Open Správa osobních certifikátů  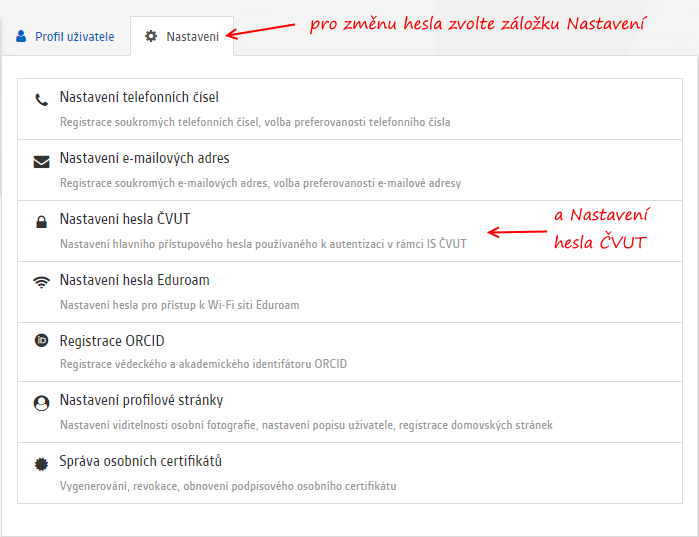click(x=350, y=473)
